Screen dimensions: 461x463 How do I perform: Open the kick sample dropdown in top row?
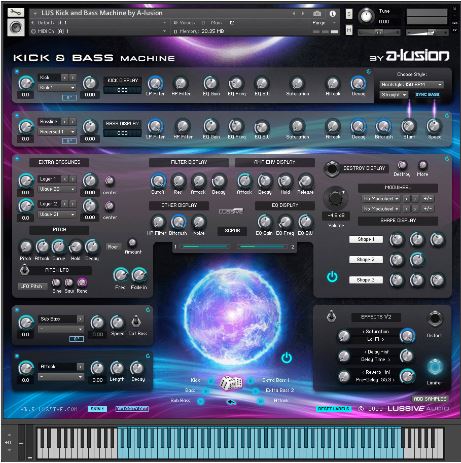57,87
